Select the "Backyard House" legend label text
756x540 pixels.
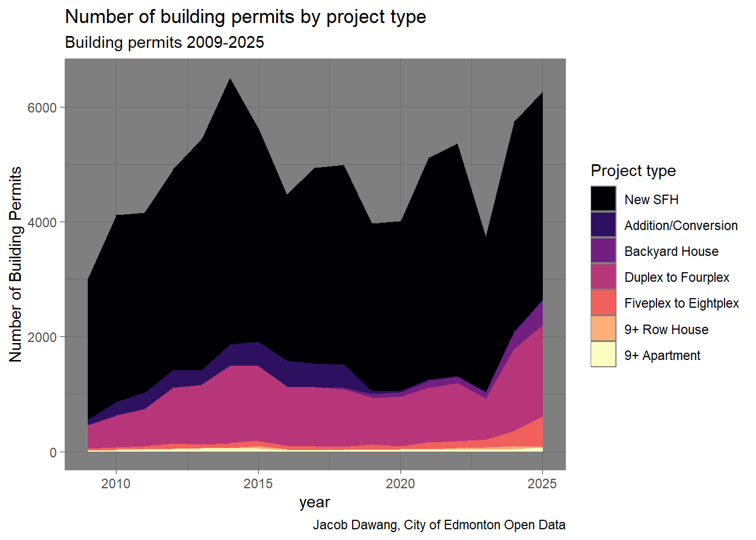[x=671, y=251]
